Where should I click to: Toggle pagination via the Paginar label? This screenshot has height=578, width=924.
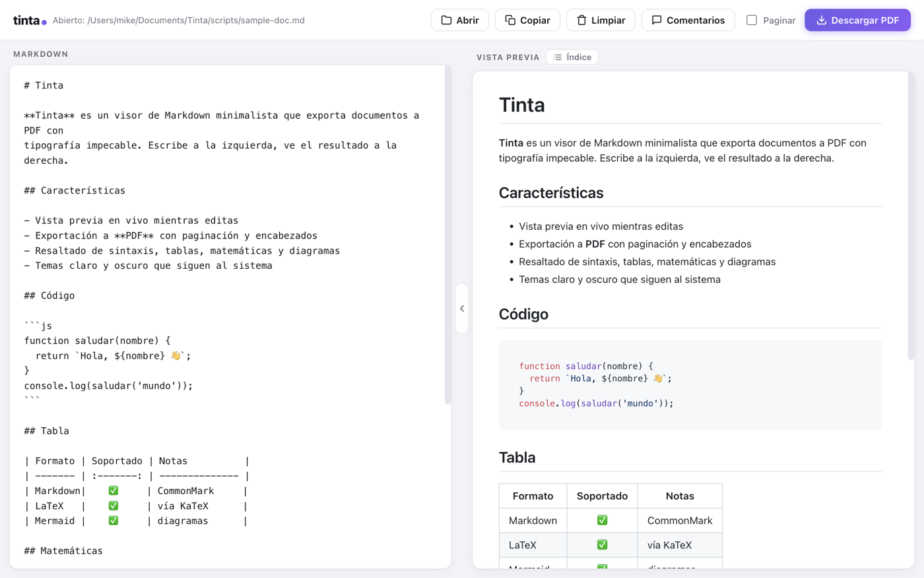pyautogui.click(x=779, y=20)
